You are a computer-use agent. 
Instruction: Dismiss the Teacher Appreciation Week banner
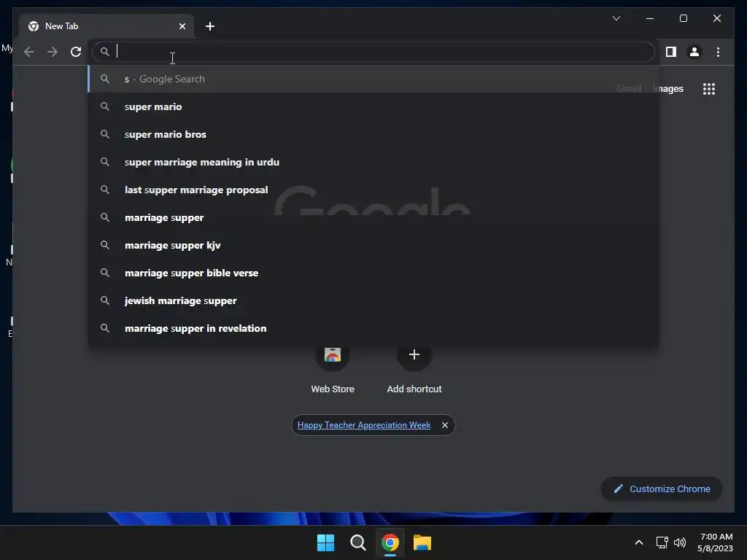(444, 425)
